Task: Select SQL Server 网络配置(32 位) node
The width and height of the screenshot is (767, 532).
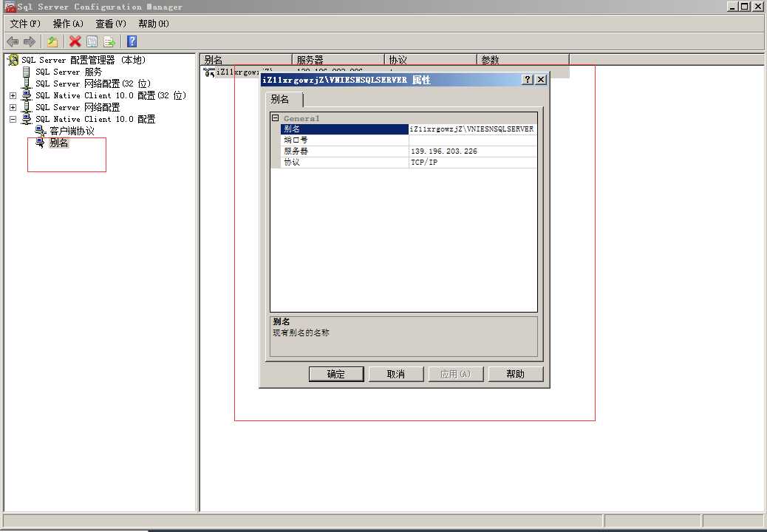Action: [x=93, y=83]
